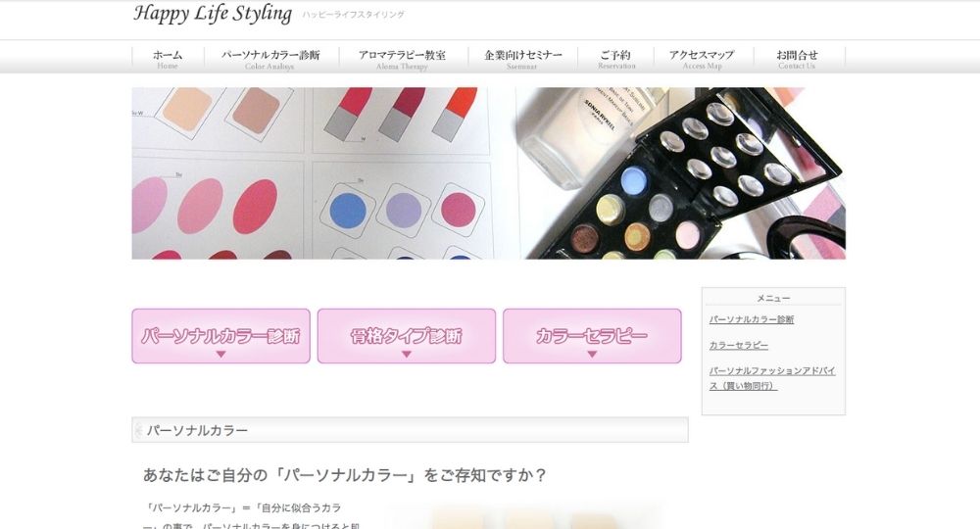Open sidebar link カラーセラピー
Image resolution: width=980 pixels, height=529 pixels.
(x=738, y=346)
